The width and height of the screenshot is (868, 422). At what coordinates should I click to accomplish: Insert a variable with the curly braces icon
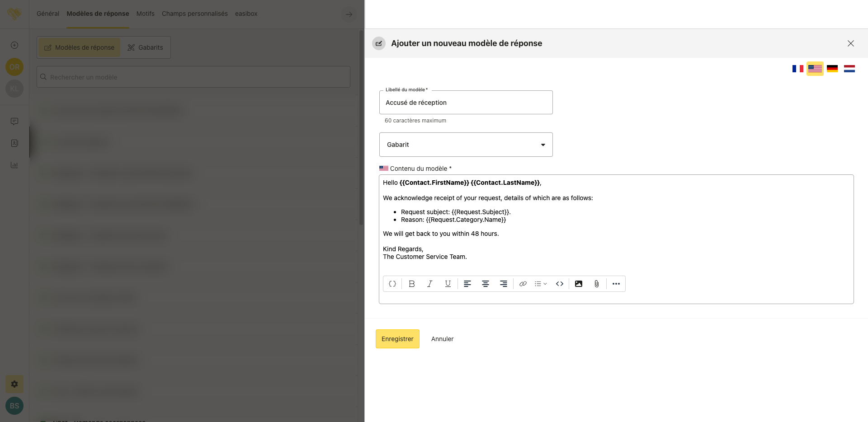[x=392, y=284]
